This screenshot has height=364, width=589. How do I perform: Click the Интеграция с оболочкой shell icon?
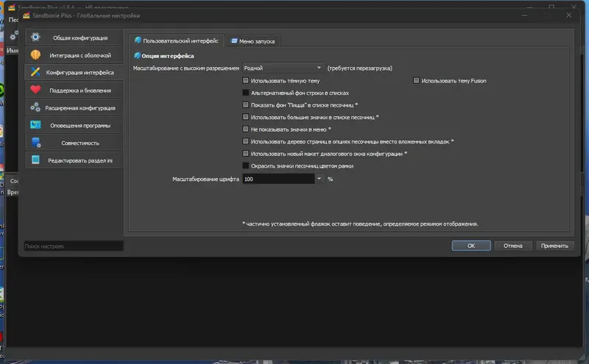[35, 55]
